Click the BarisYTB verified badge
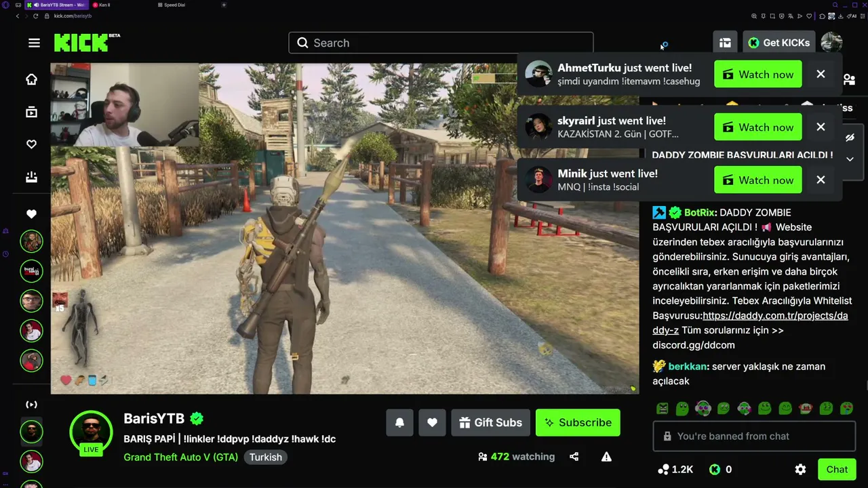 point(197,418)
